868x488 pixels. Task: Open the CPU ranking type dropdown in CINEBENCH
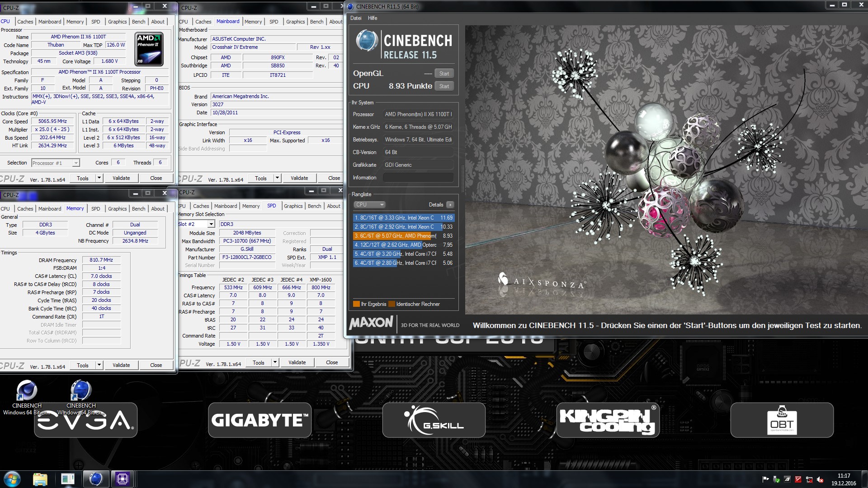[369, 205]
